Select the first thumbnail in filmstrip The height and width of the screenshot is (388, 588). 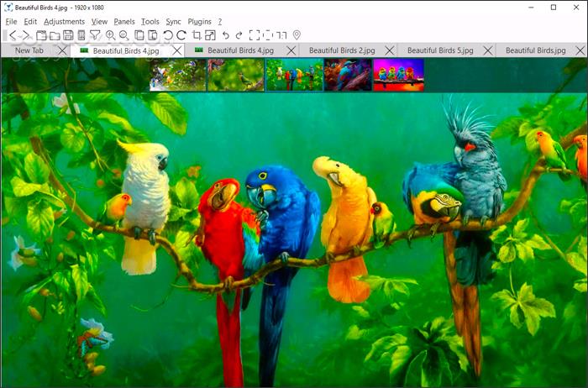pyautogui.click(x=178, y=75)
